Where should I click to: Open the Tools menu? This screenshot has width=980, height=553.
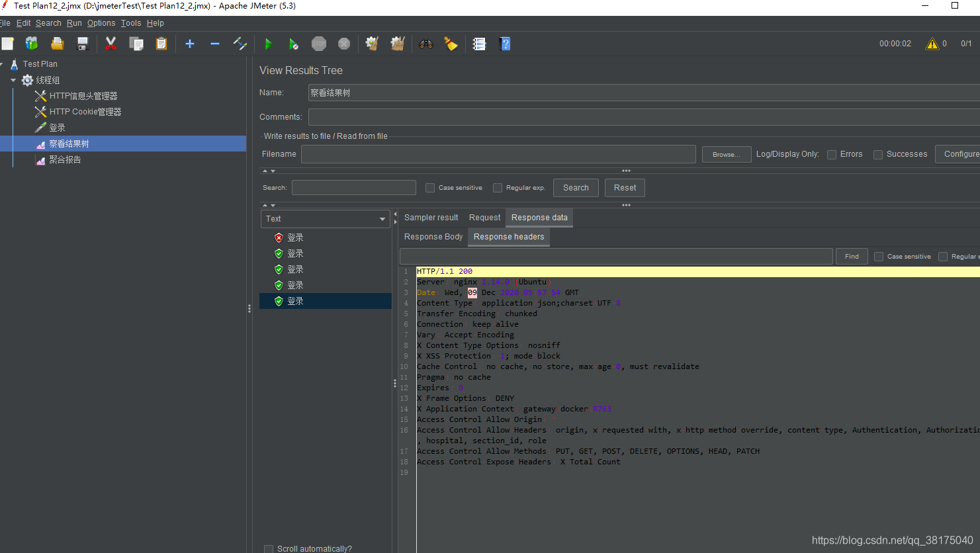[131, 23]
